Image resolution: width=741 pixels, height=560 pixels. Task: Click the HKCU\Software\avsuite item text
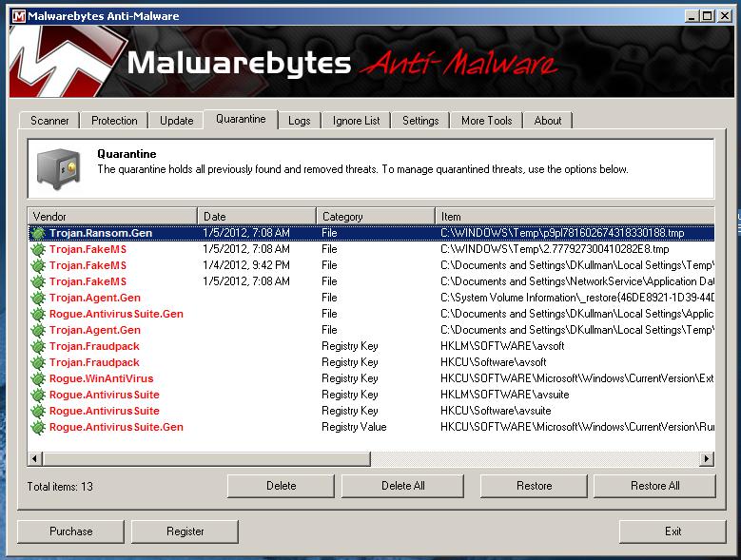(496, 411)
